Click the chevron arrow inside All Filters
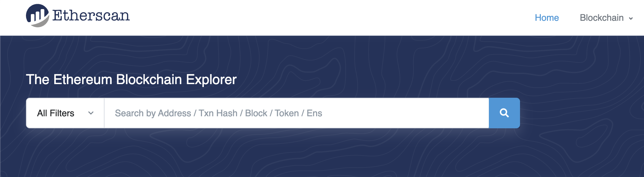This screenshot has width=644, height=177. pyautogui.click(x=91, y=113)
